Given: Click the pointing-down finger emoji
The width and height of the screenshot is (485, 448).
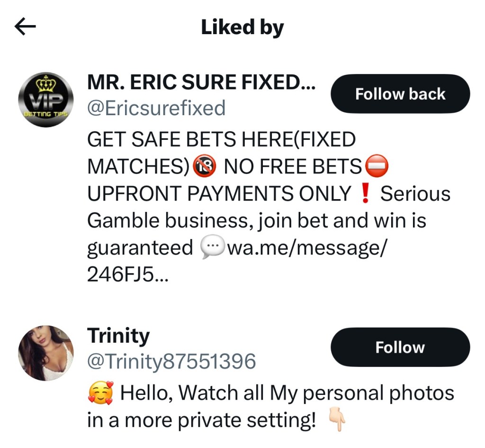Looking at the screenshot, I should [x=337, y=420].
